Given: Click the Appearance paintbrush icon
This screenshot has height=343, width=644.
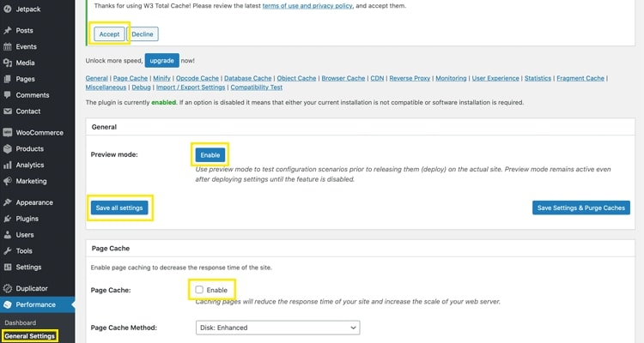Looking at the screenshot, I should click(x=8, y=202).
